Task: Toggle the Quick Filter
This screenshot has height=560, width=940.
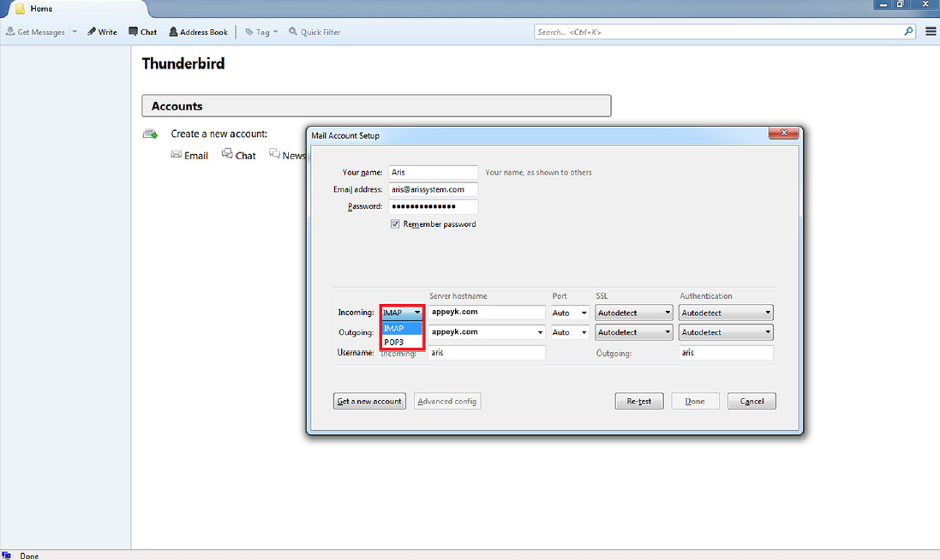Action: (x=314, y=32)
